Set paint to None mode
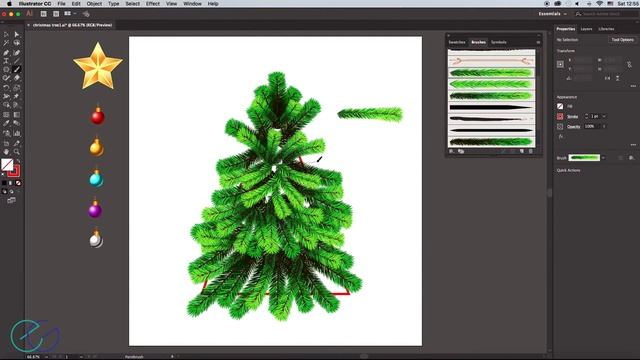 pos(18,183)
